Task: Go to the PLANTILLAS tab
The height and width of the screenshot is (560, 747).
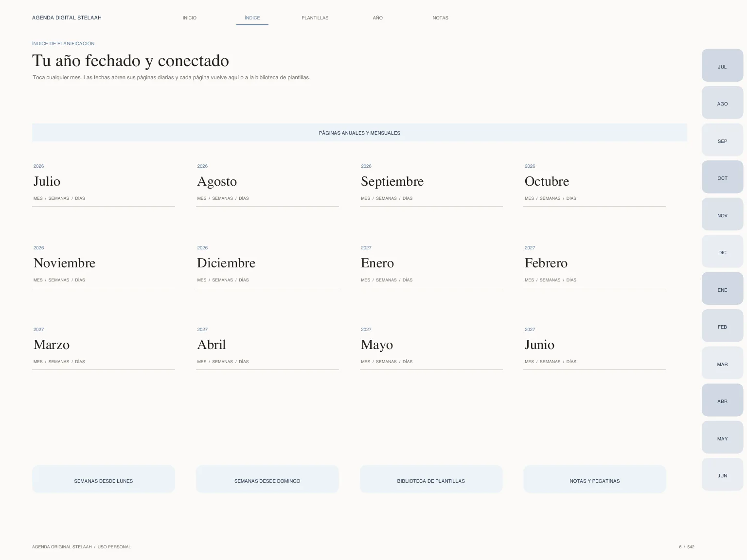Action: tap(315, 18)
